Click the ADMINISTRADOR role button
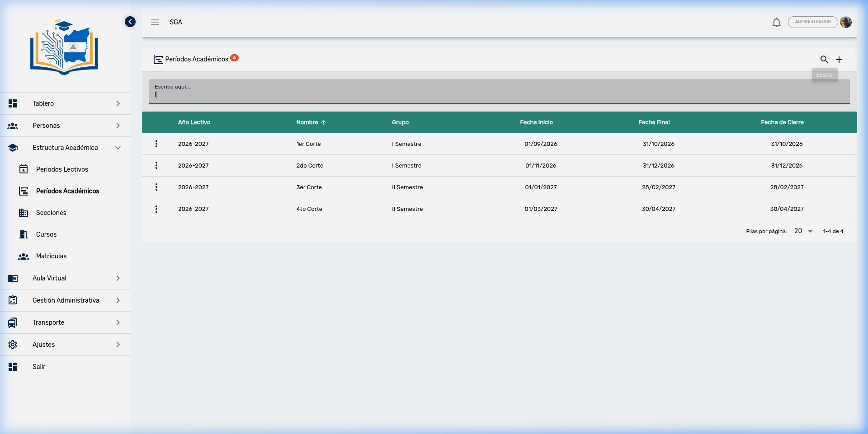 pyautogui.click(x=812, y=22)
